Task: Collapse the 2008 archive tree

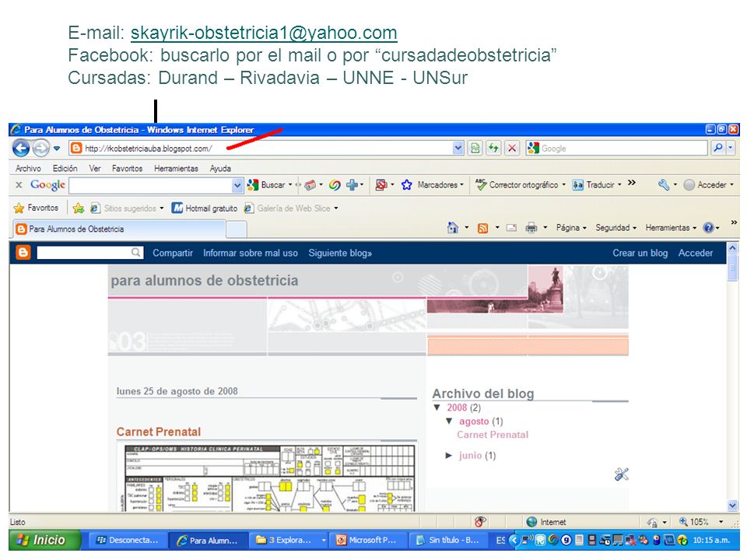Action: tap(437, 407)
